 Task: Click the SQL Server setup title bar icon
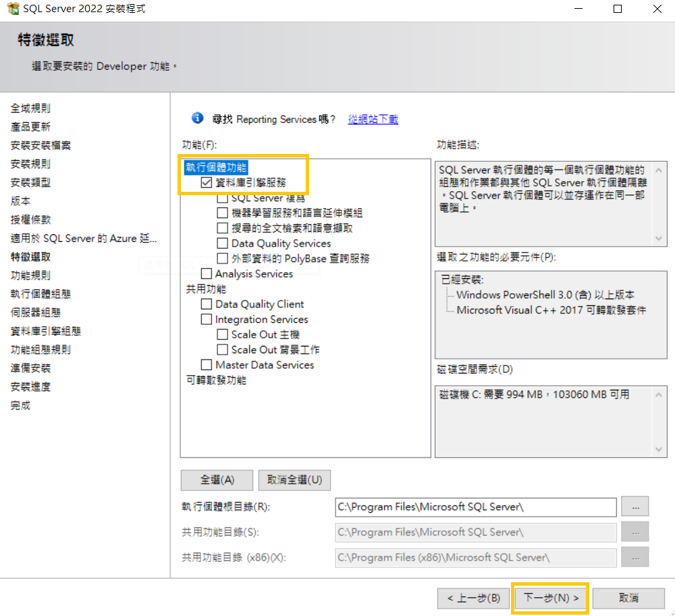[x=13, y=8]
